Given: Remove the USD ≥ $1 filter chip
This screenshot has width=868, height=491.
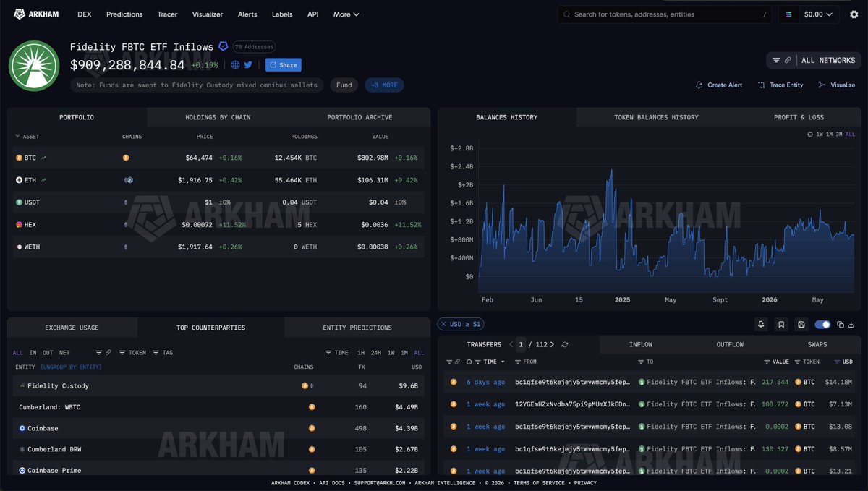Looking at the screenshot, I should tap(443, 324).
